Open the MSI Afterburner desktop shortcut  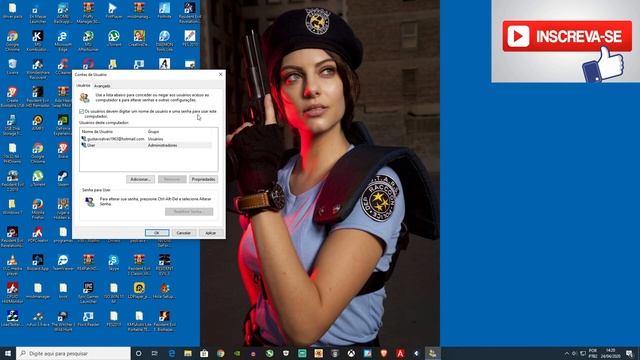pyautogui.click(x=88, y=40)
